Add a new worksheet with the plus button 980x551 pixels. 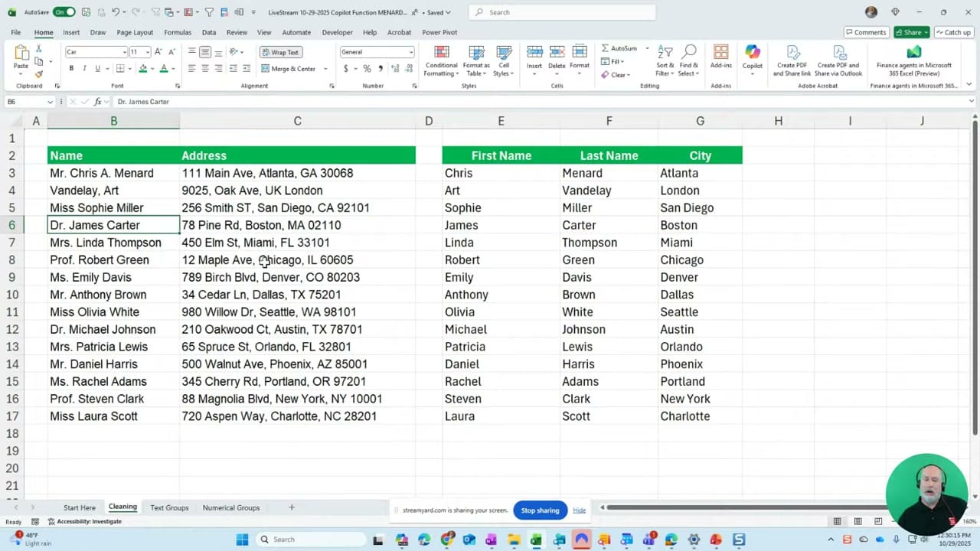click(x=291, y=507)
